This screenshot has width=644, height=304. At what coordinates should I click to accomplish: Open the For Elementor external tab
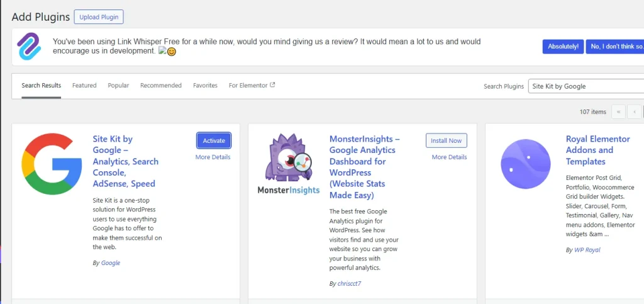[252, 86]
